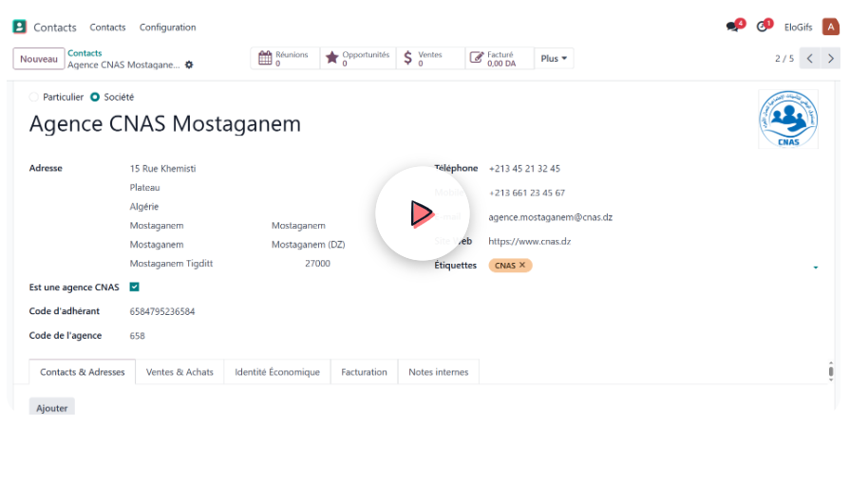This screenshot has height=500, width=868.
Task: Open the Contacts app home icon
Action: [x=20, y=28]
